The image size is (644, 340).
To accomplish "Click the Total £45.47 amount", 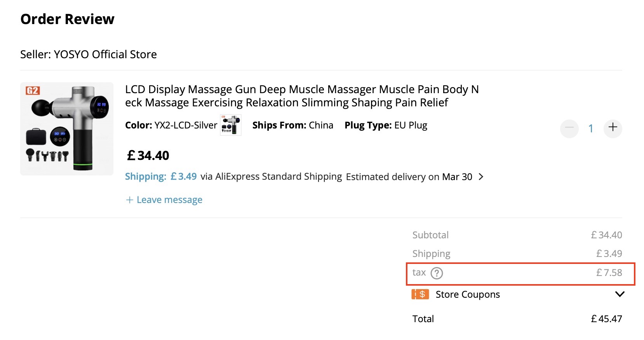I will pyautogui.click(x=606, y=319).
